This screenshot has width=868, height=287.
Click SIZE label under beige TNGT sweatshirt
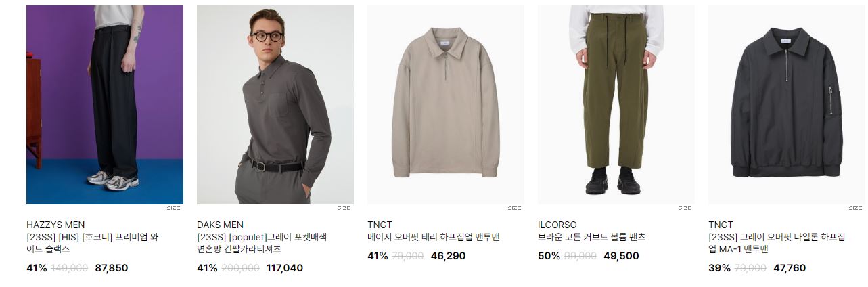pyautogui.click(x=515, y=208)
